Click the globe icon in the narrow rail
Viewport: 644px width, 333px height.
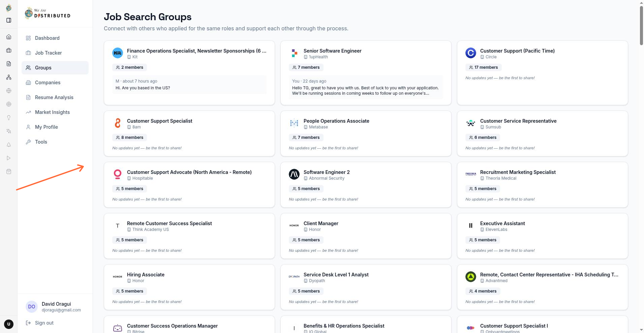[9, 91]
